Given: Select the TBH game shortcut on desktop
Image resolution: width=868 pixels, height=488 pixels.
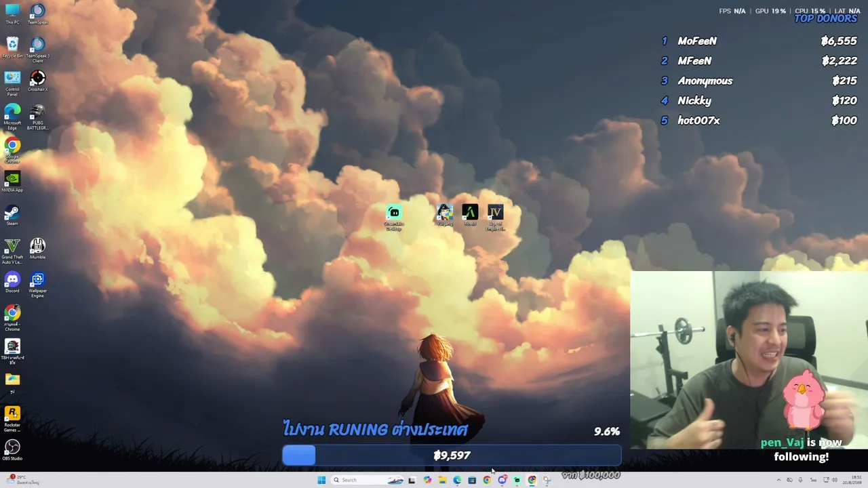Looking at the screenshot, I should pyautogui.click(x=12, y=351).
